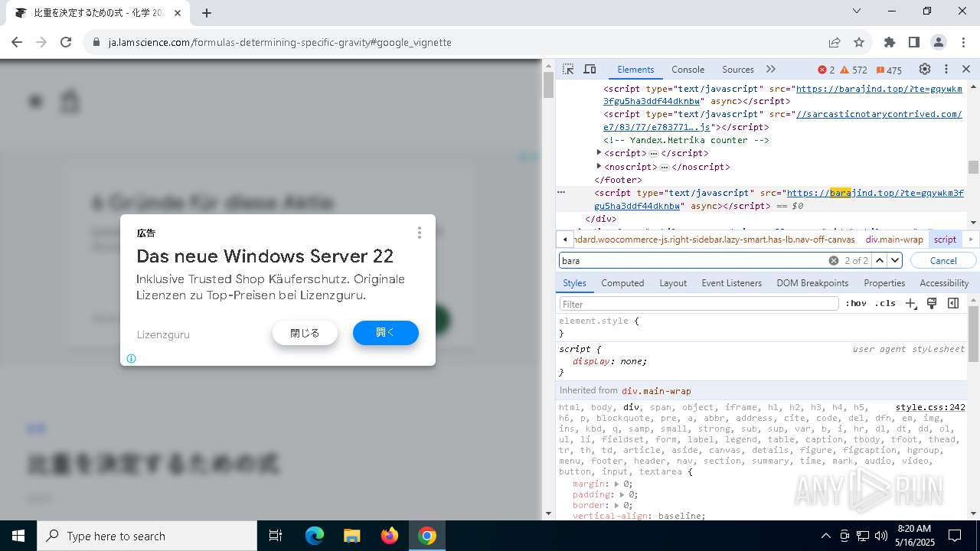Image resolution: width=980 pixels, height=551 pixels.
Task: Close the DevTools panel
Action: (966, 69)
